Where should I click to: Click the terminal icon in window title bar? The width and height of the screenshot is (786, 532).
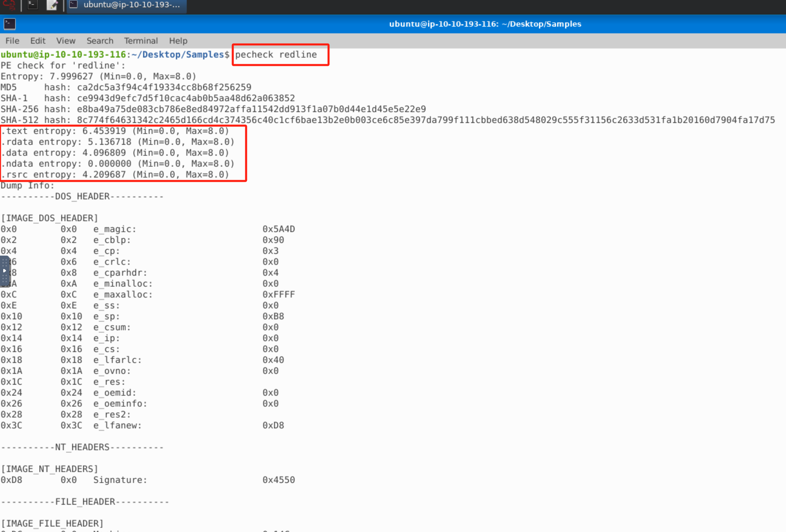[10, 24]
